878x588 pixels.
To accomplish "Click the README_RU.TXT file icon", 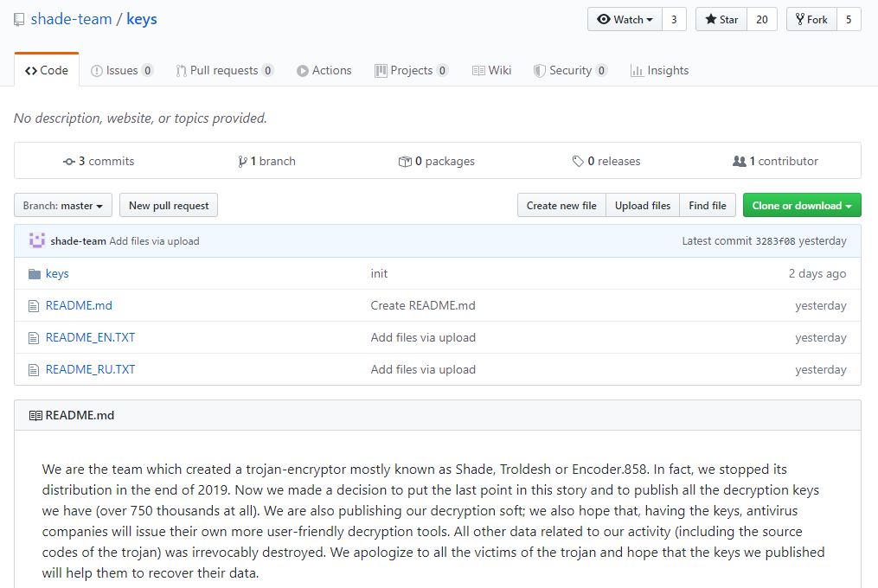I will point(34,369).
